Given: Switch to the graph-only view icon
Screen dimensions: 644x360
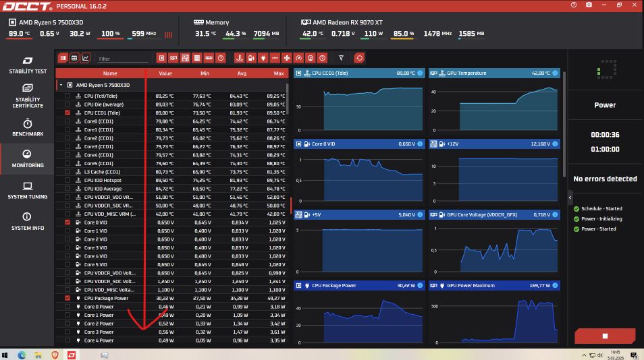Looking at the screenshot, I should pos(86,58).
